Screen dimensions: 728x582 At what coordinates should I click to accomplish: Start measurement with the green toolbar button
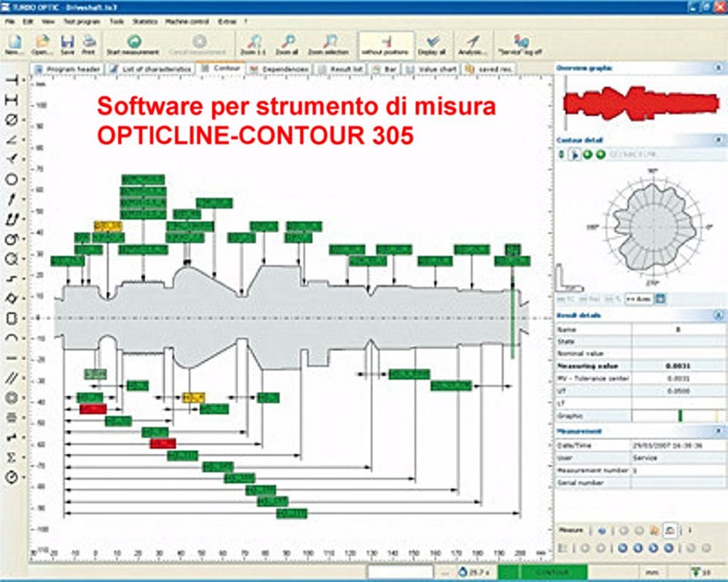133,45
